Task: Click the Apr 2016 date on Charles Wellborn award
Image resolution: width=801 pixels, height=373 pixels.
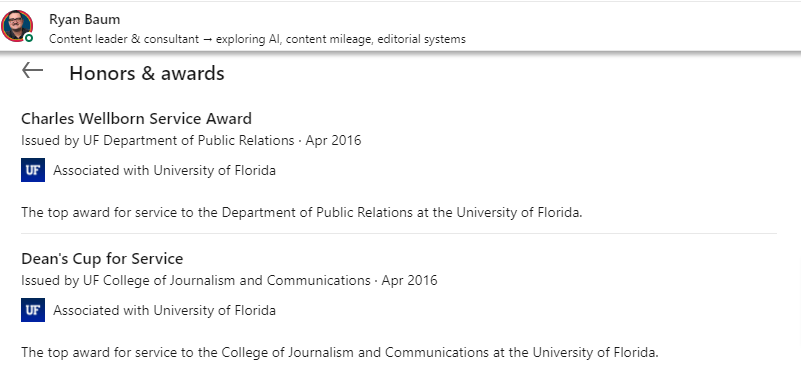Action: point(334,140)
